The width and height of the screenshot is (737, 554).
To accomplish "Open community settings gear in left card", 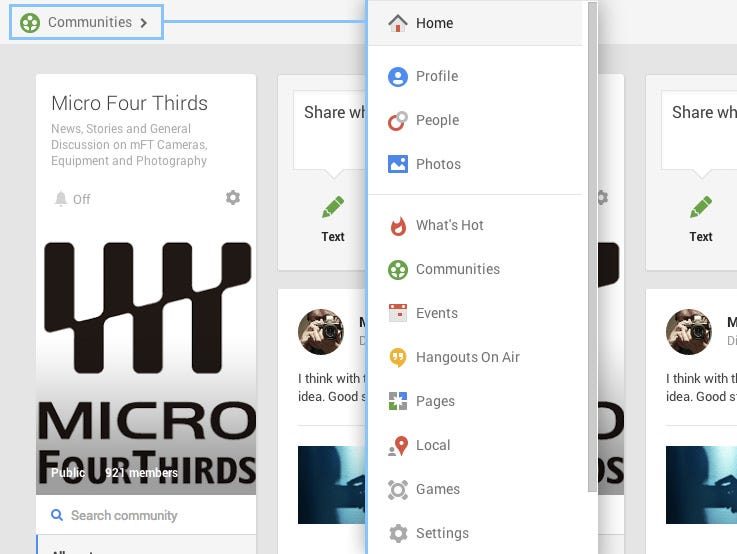I will point(233,197).
